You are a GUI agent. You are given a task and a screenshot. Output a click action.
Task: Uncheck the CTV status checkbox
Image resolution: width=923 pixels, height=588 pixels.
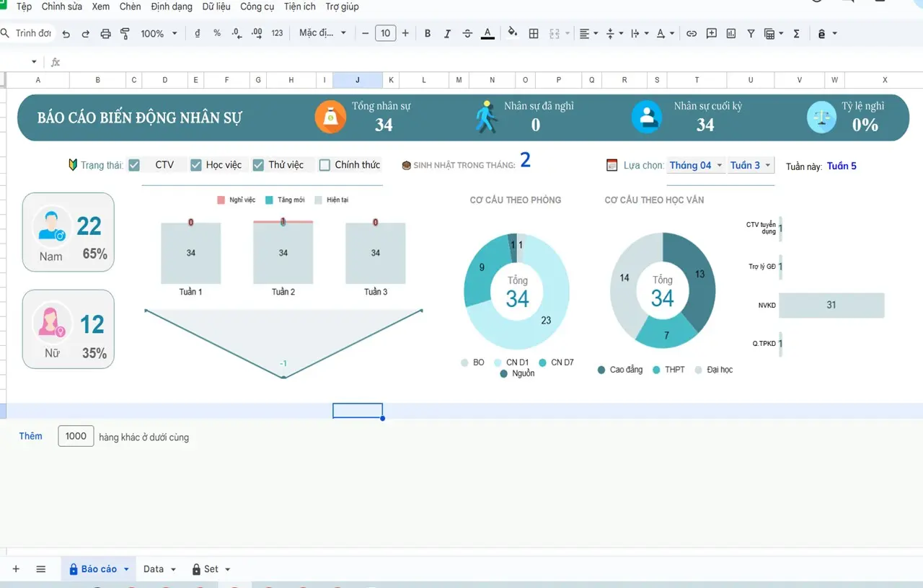click(134, 165)
